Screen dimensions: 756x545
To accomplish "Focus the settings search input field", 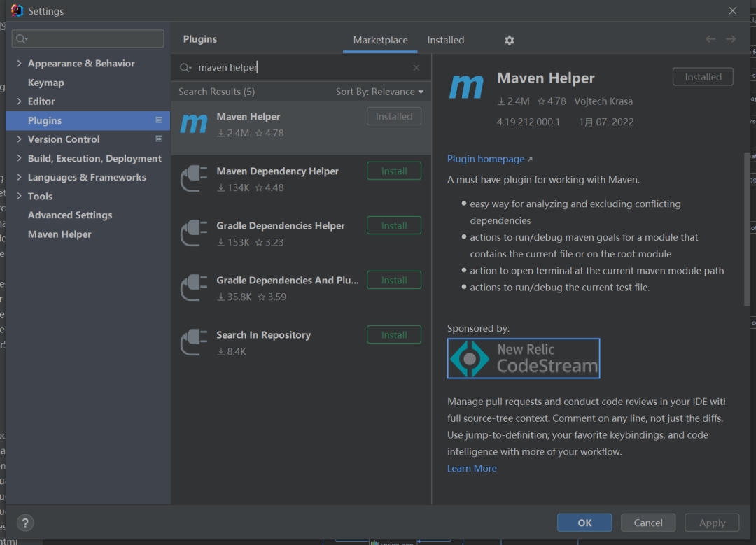I will coord(87,38).
